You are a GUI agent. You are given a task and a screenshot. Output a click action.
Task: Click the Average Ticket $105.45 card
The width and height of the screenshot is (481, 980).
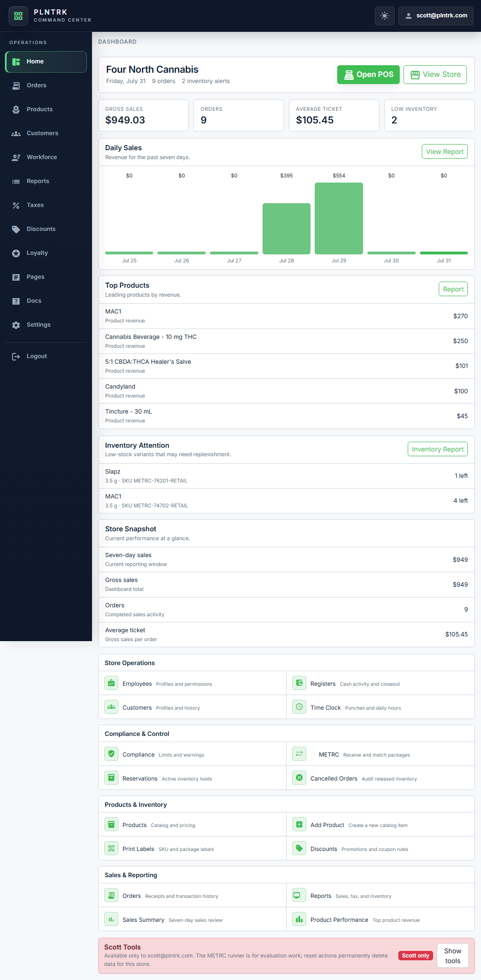click(334, 115)
